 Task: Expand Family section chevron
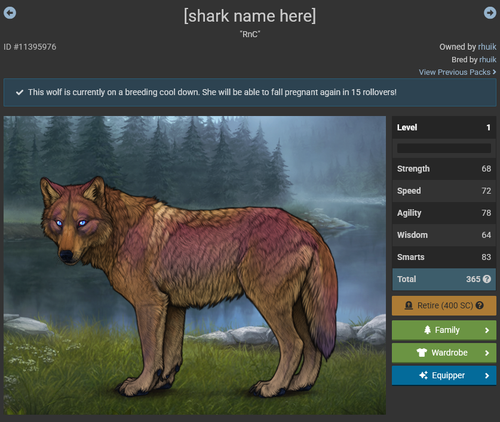(487, 330)
